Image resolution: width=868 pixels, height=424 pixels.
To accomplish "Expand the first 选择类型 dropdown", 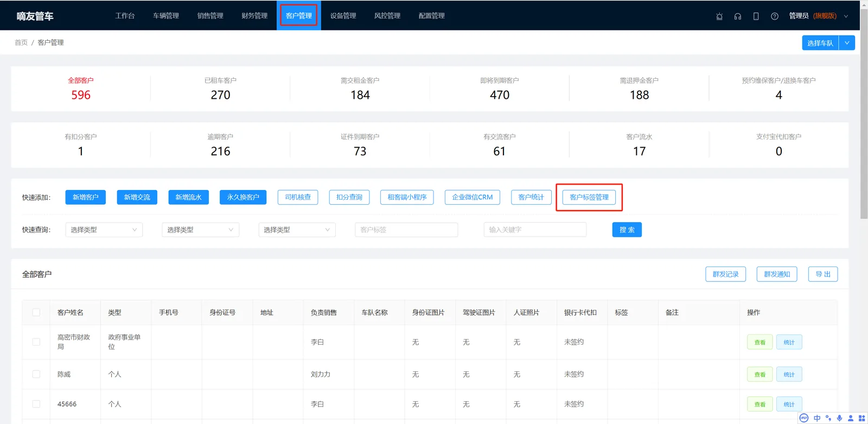I will 104,230.
